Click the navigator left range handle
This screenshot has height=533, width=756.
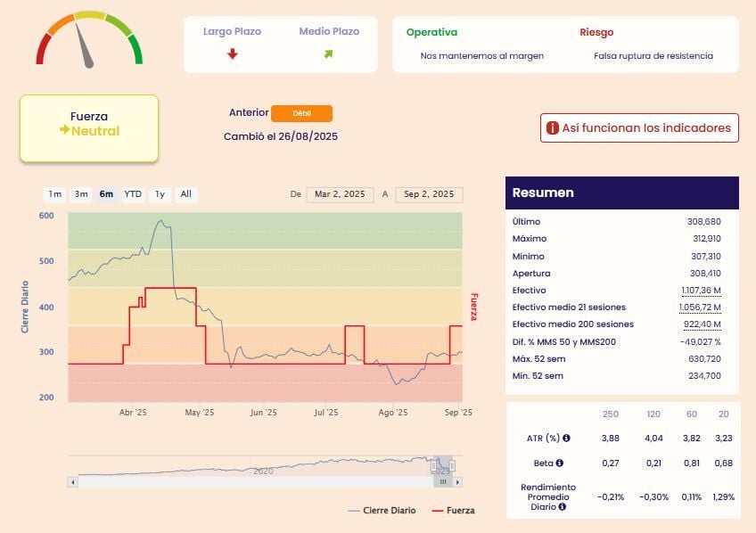[433, 466]
